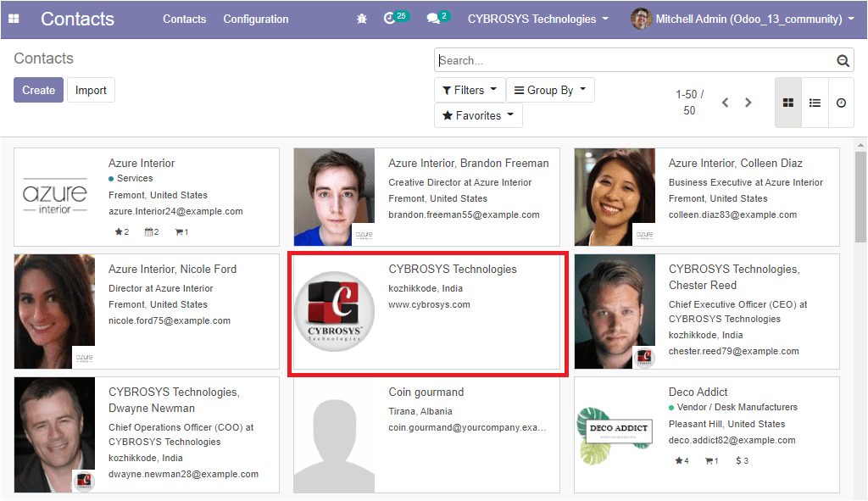
Task: Open Azure Interior contact name
Action: tap(142, 163)
